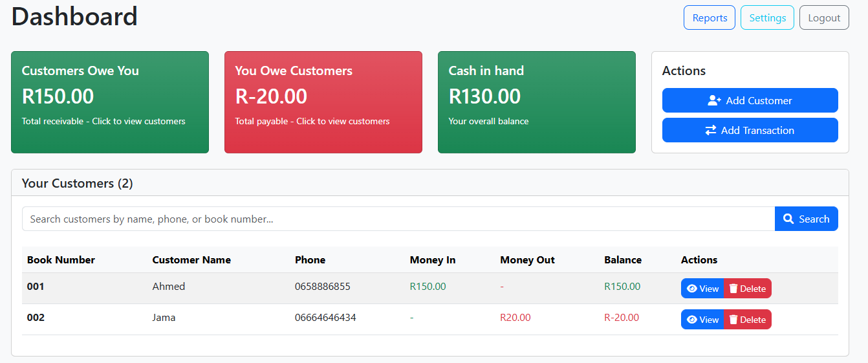868x363 pixels.
Task: Open the Settings page
Action: [x=767, y=18]
